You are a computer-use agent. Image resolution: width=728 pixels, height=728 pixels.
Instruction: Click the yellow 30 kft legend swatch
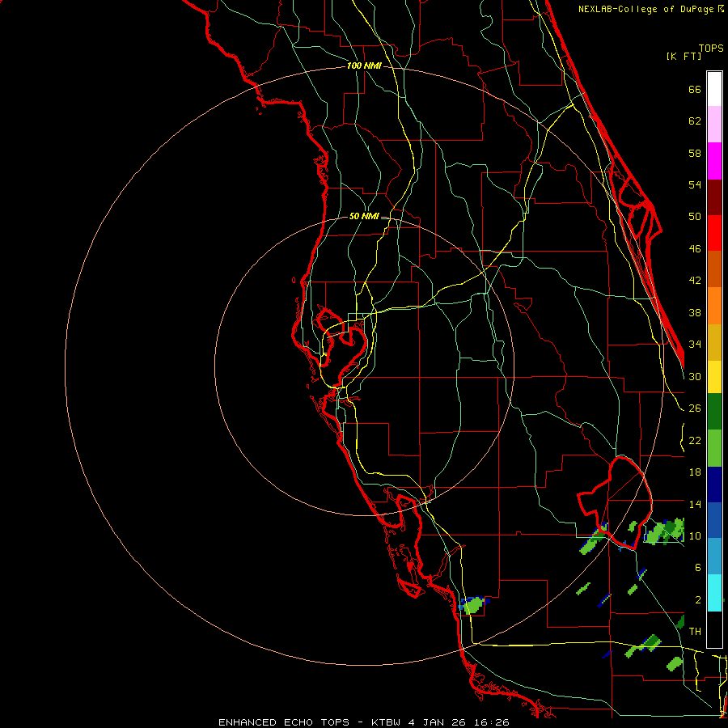[x=714, y=376]
